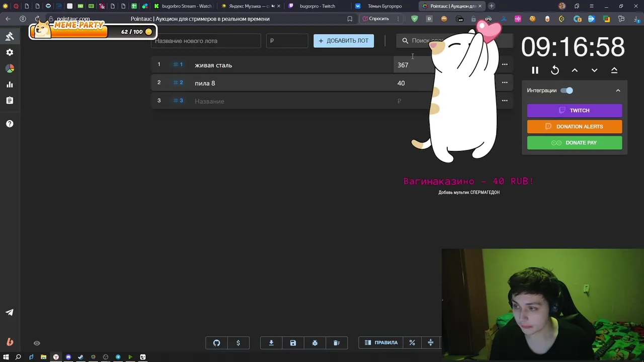The image size is (644, 362).
Task: Switch to Яндекс Музыка browser tab
Action: click(251, 6)
